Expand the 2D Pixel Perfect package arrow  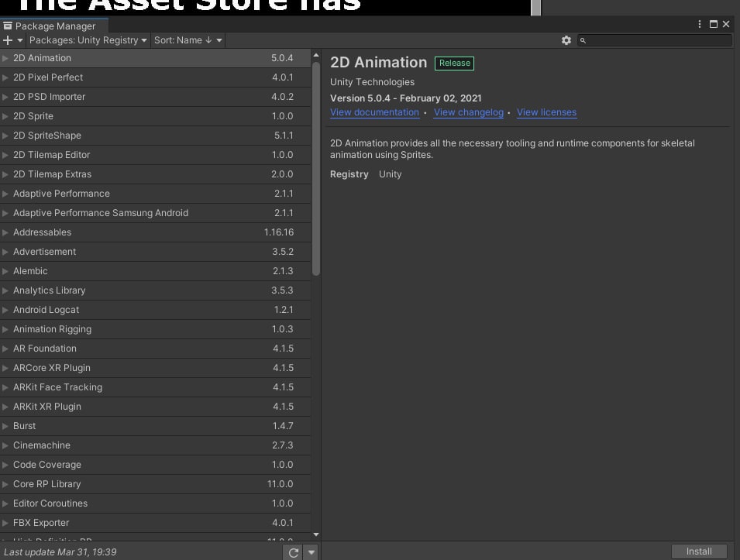tap(5, 77)
